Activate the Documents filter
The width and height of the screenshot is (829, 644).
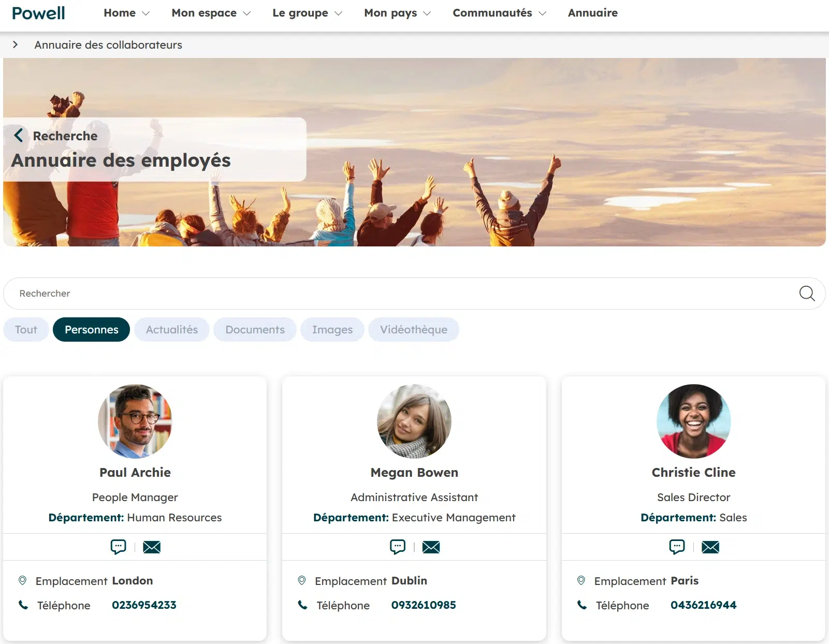point(255,329)
